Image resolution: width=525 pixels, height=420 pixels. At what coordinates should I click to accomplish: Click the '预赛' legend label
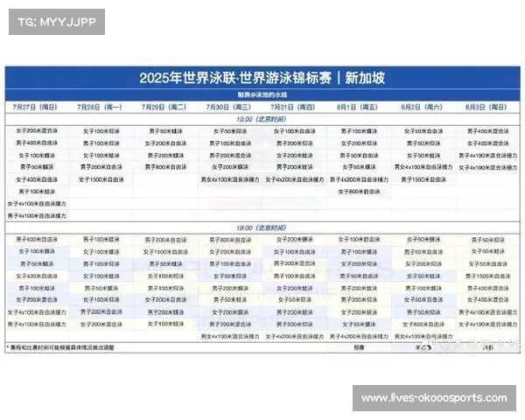coord(360,347)
